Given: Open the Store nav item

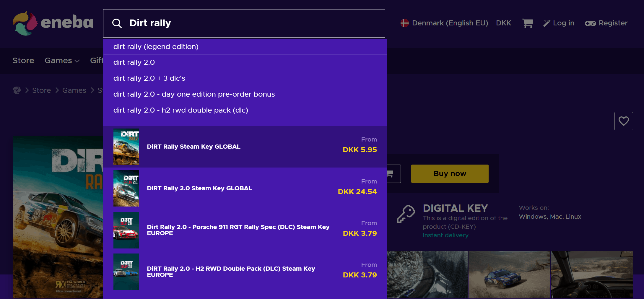Looking at the screenshot, I should [23, 61].
